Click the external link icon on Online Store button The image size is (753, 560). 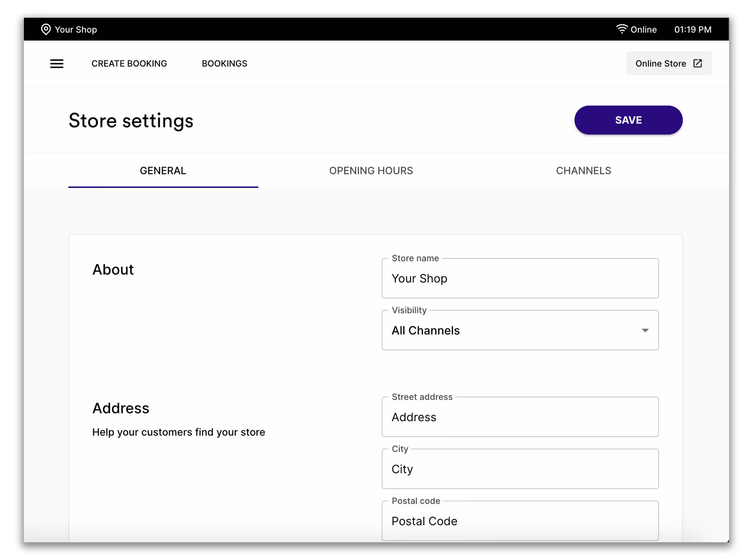(698, 63)
